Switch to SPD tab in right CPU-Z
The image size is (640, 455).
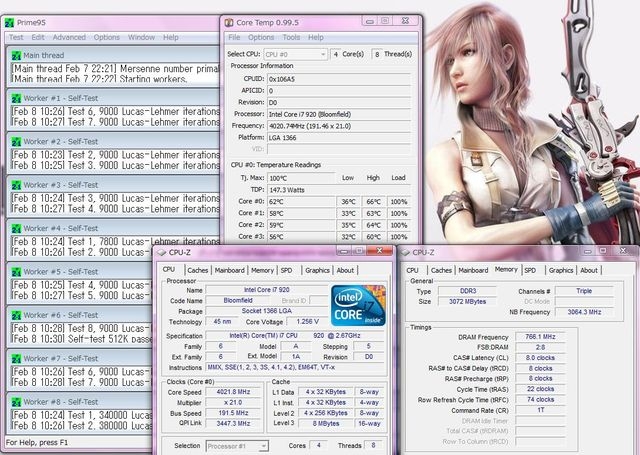pyautogui.click(x=530, y=270)
